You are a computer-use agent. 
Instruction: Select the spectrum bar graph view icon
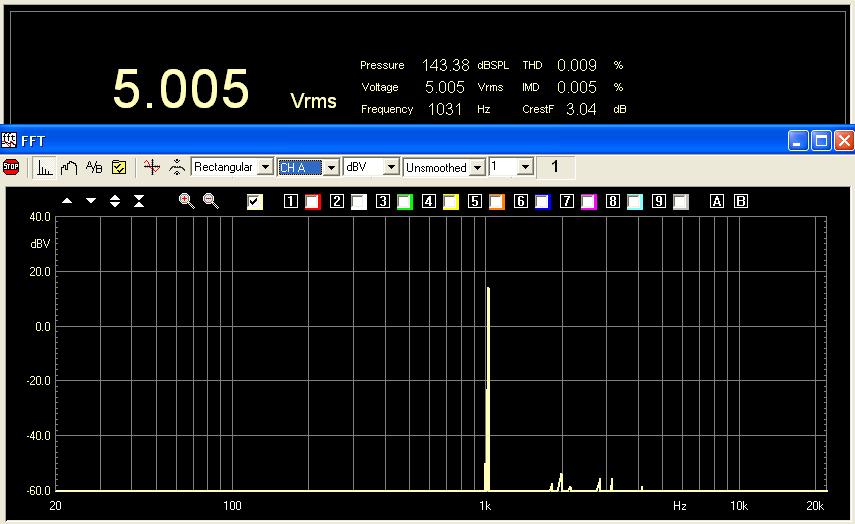coord(45,168)
